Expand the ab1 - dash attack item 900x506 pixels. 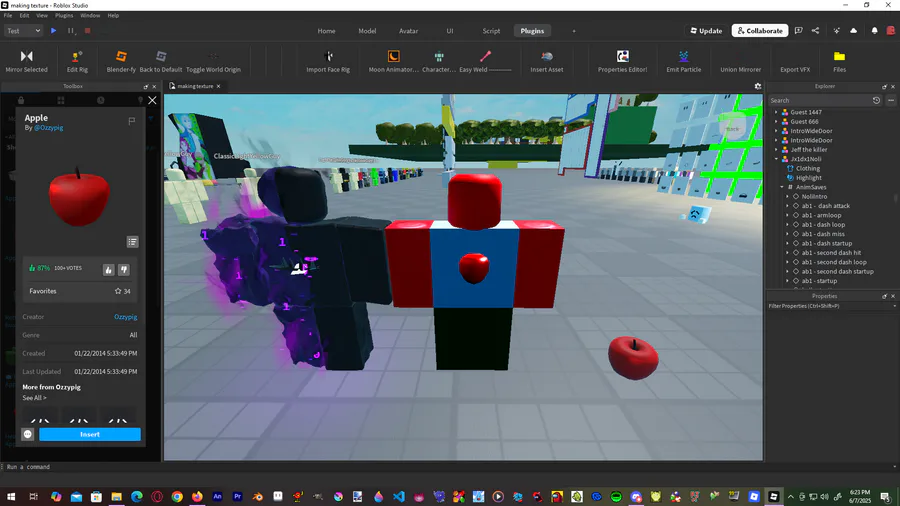pyautogui.click(x=788, y=206)
